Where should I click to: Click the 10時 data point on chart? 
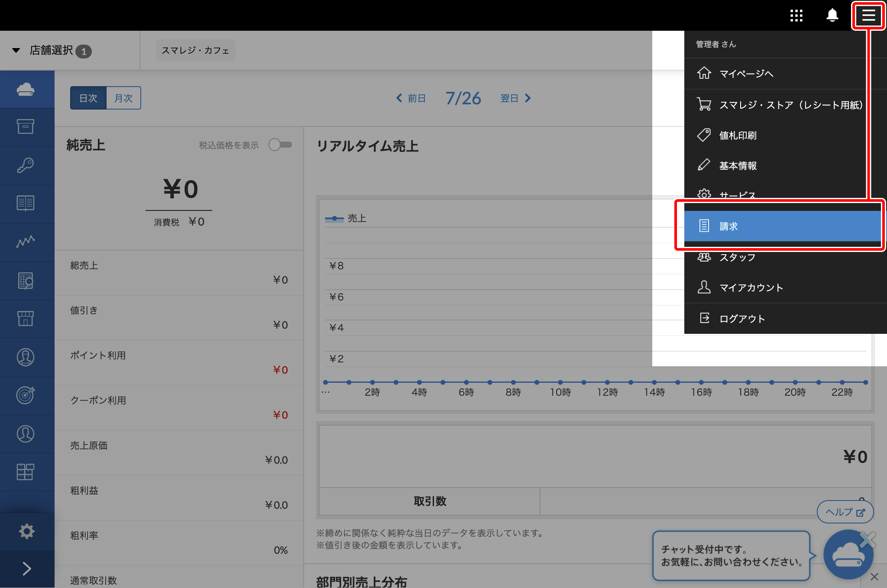(560, 382)
